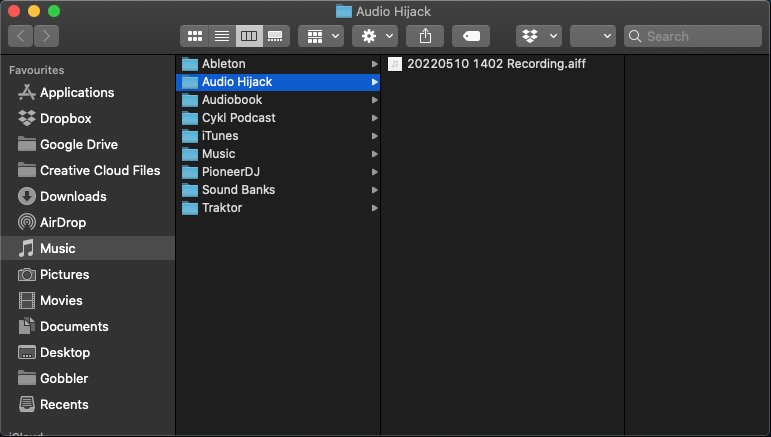Select the Ableton folder
Image resolution: width=771 pixels, height=437 pixels.
(278, 64)
